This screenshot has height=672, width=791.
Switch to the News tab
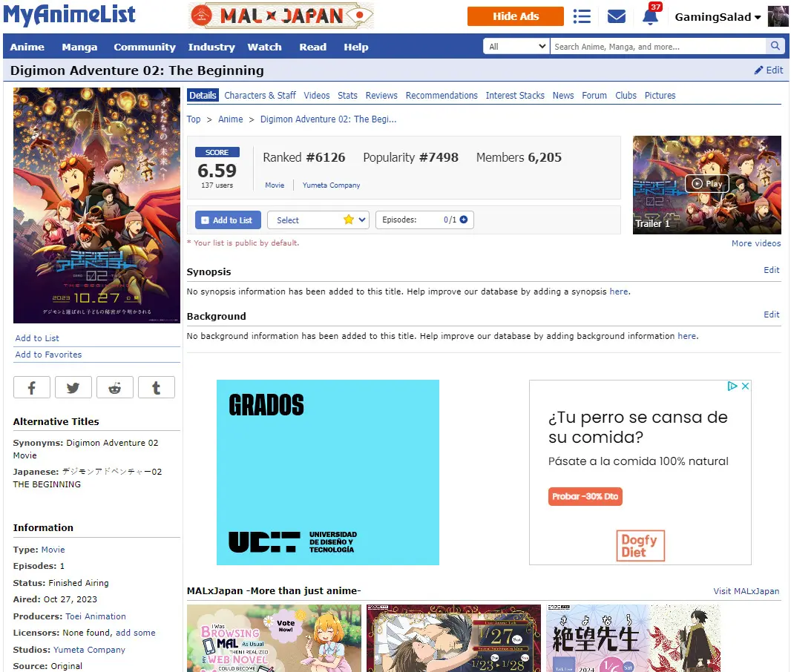tap(563, 95)
